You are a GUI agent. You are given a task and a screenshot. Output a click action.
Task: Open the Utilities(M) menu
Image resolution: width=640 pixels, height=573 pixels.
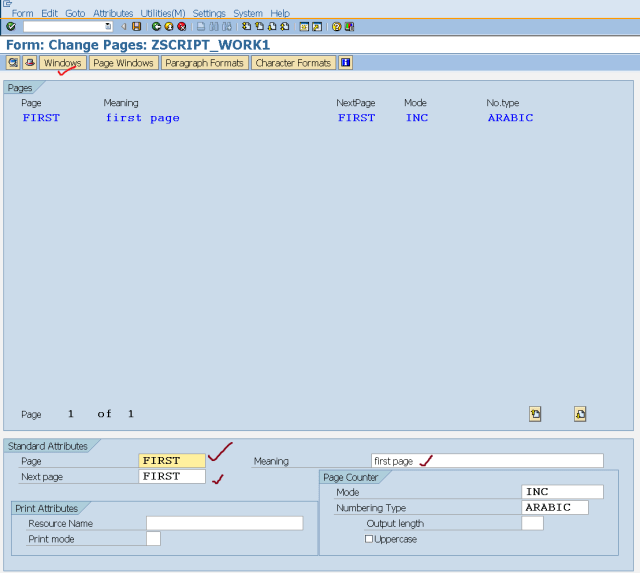162,13
